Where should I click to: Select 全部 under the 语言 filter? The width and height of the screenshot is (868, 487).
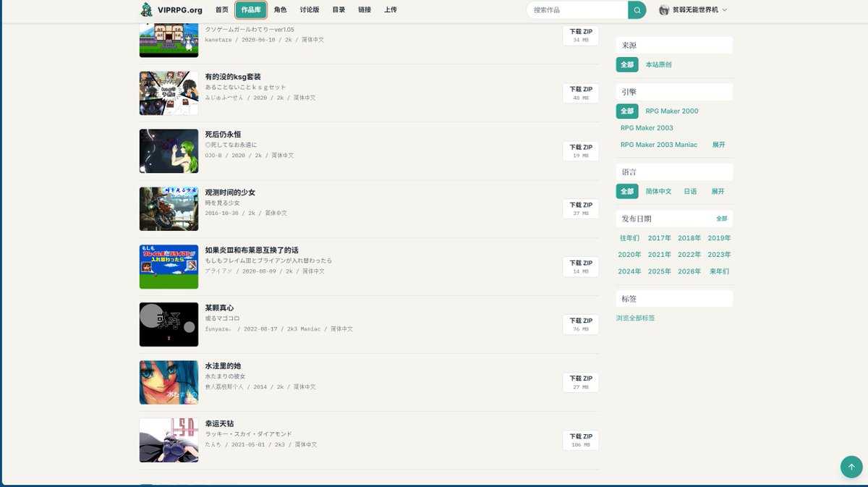tap(627, 191)
